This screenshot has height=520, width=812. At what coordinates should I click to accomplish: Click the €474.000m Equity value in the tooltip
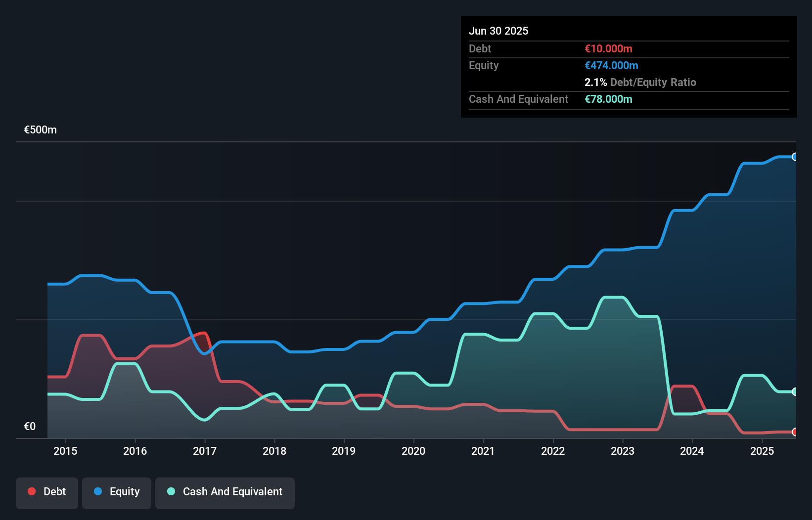click(612, 65)
